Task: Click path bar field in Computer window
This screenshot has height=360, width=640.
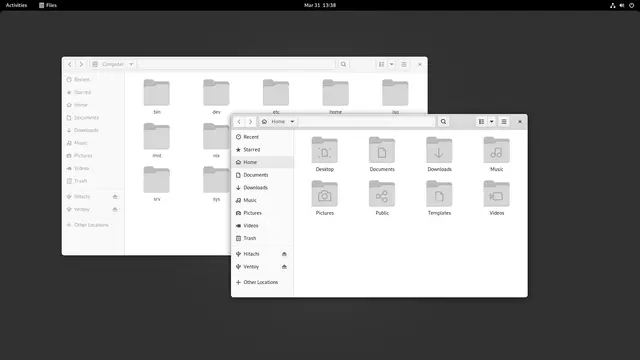Action: click(x=236, y=64)
